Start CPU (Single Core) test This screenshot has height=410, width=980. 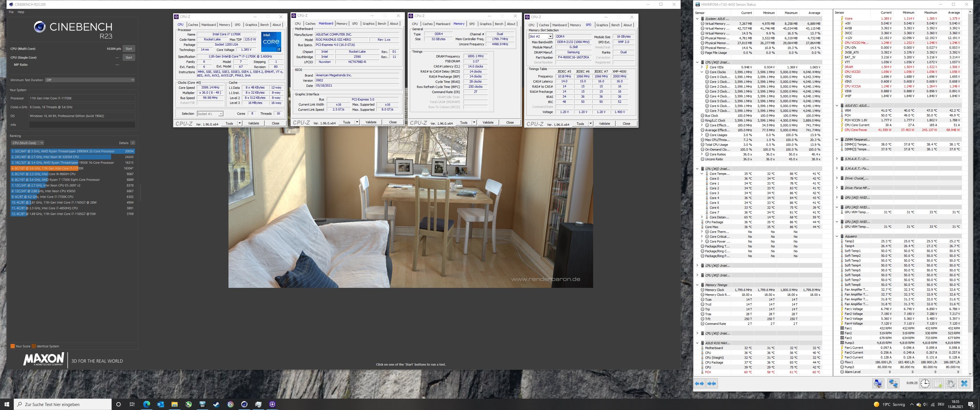(x=128, y=58)
